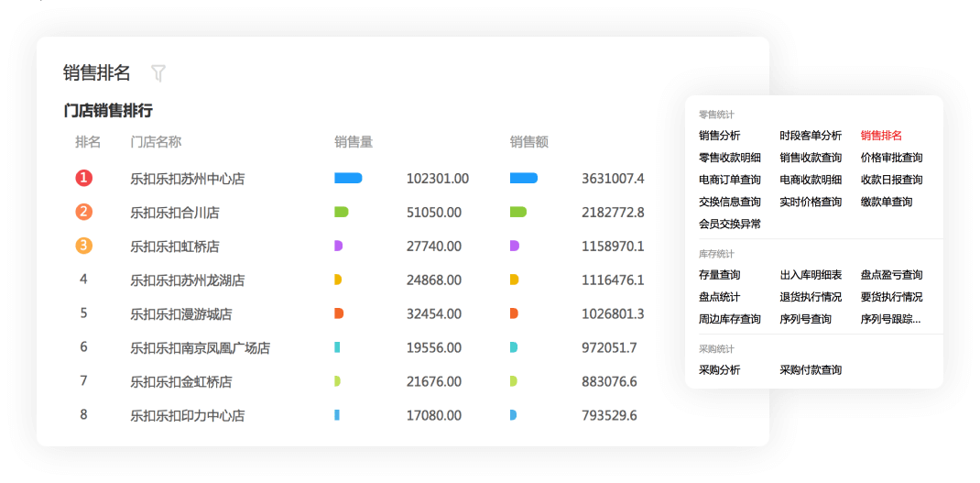The height and width of the screenshot is (483, 980).
Task: Click the red rank 1 badge
Action: coord(83,179)
